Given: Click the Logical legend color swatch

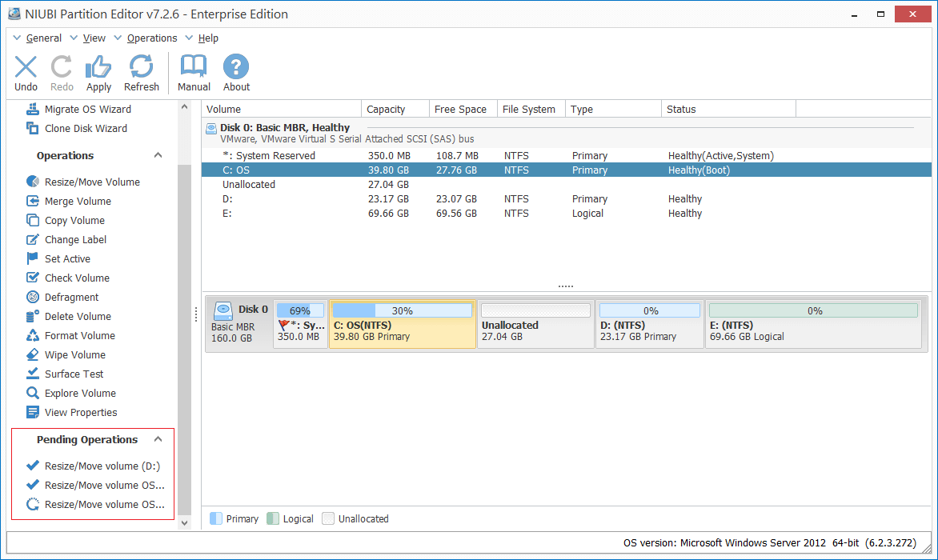Looking at the screenshot, I should tap(273, 518).
